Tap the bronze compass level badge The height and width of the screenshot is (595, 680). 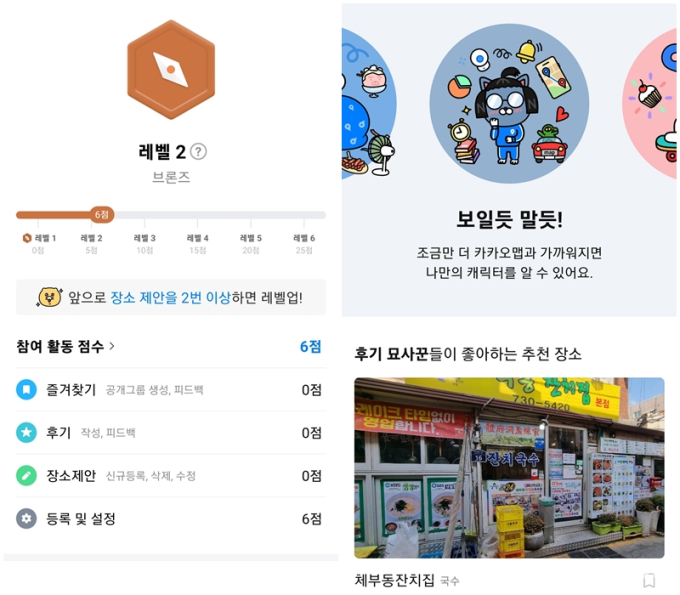(171, 69)
